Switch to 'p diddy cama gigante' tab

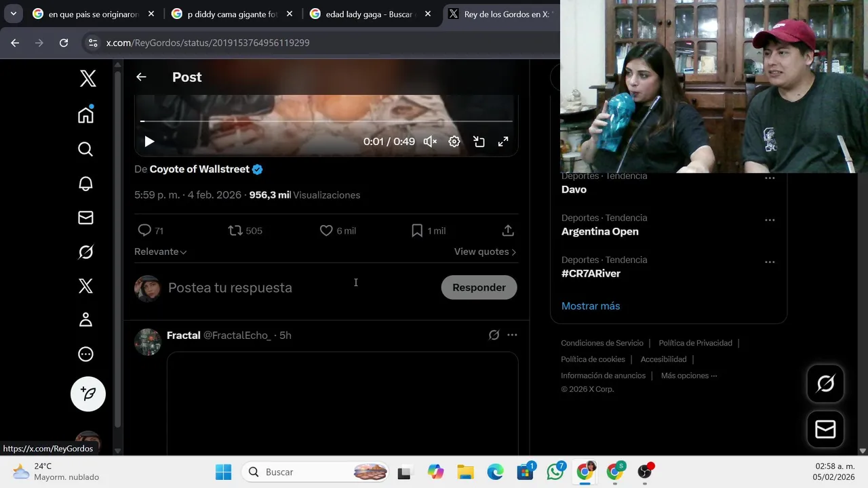tap(231, 14)
